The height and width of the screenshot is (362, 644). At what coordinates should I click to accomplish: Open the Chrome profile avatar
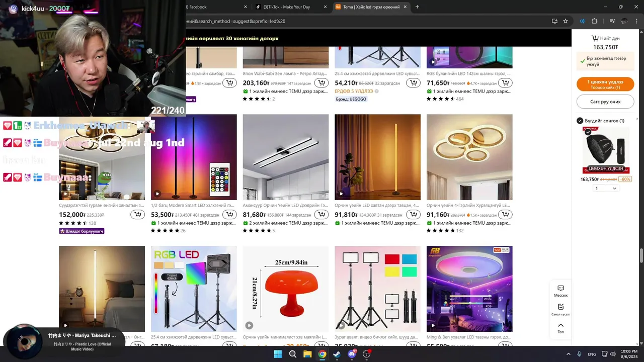click(x=624, y=21)
